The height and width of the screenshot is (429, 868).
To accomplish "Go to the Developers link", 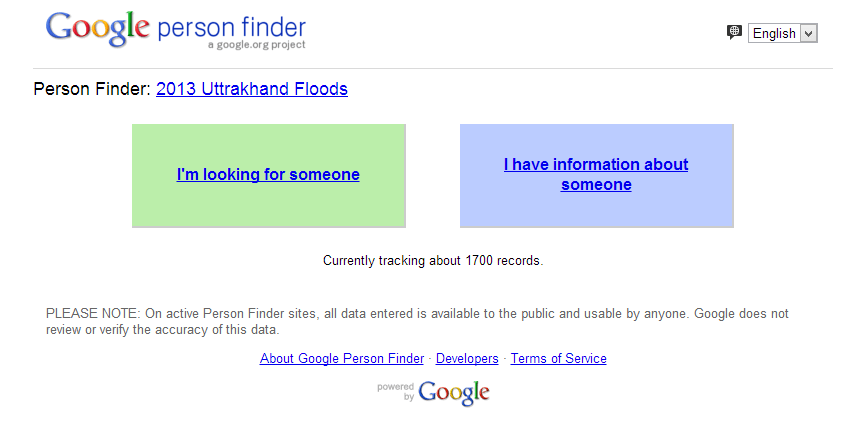I will point(467,359).
